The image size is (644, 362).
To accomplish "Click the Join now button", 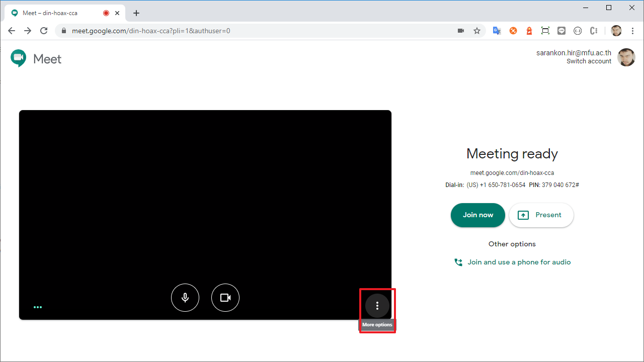I will click(478, 215).
